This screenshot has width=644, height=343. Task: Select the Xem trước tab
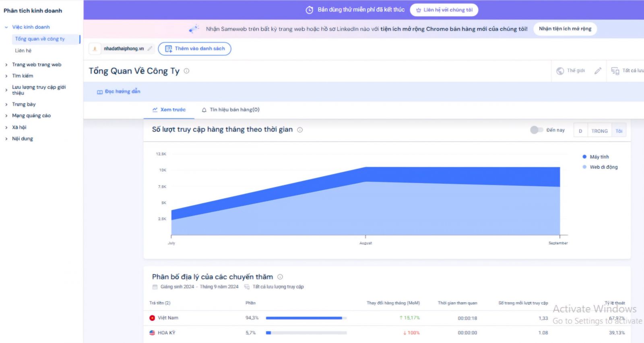[169, 110]
